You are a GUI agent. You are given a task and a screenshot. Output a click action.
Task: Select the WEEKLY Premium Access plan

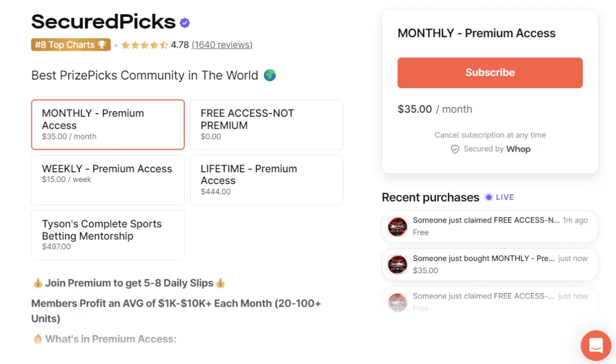[x=108, y=179]
